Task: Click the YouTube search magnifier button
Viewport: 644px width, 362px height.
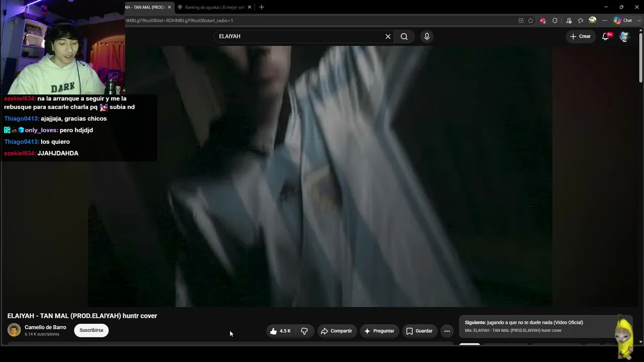Action: [404, 36]
